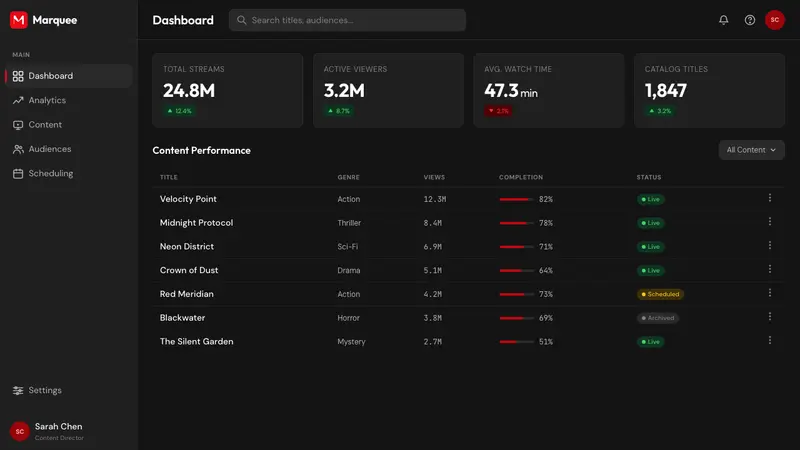Click the Thriller genre cell
The image size is (800, 450).
click(x=349, y=223)
